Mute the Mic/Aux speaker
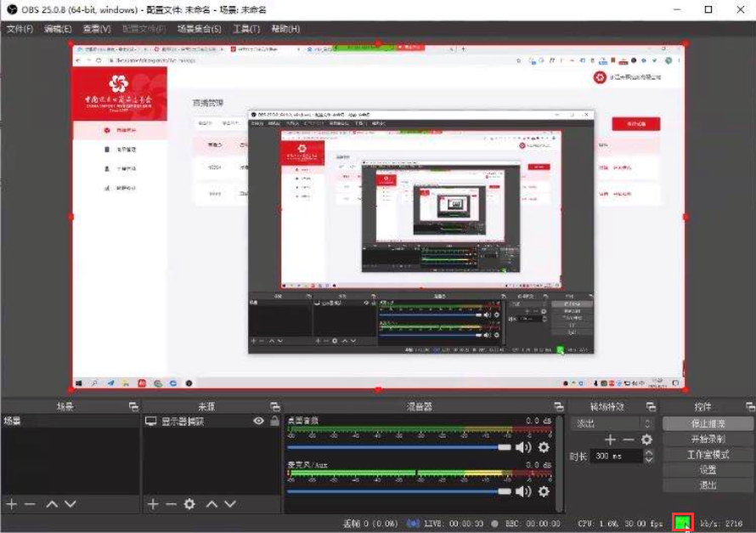The width and height of the screenshot is (756, 533). [523, 491]
